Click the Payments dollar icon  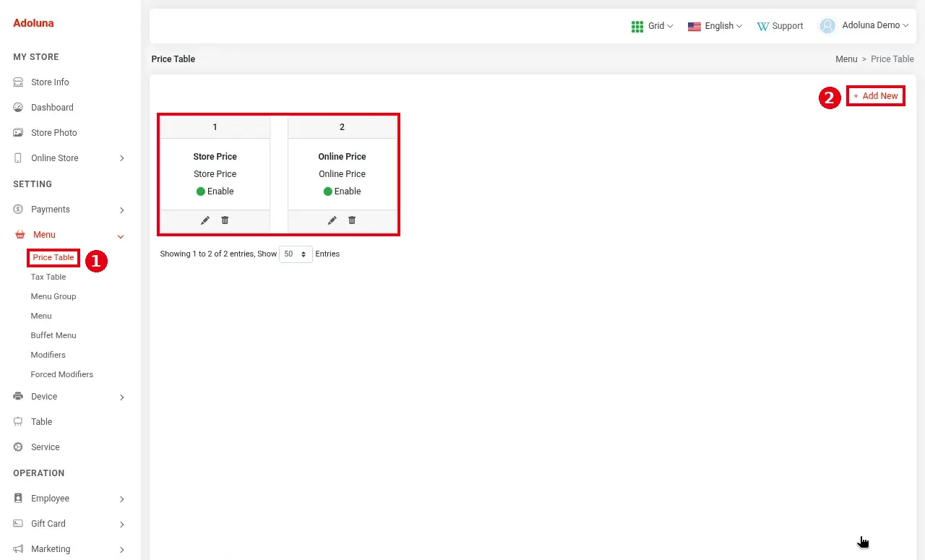(x=18, y=210)
